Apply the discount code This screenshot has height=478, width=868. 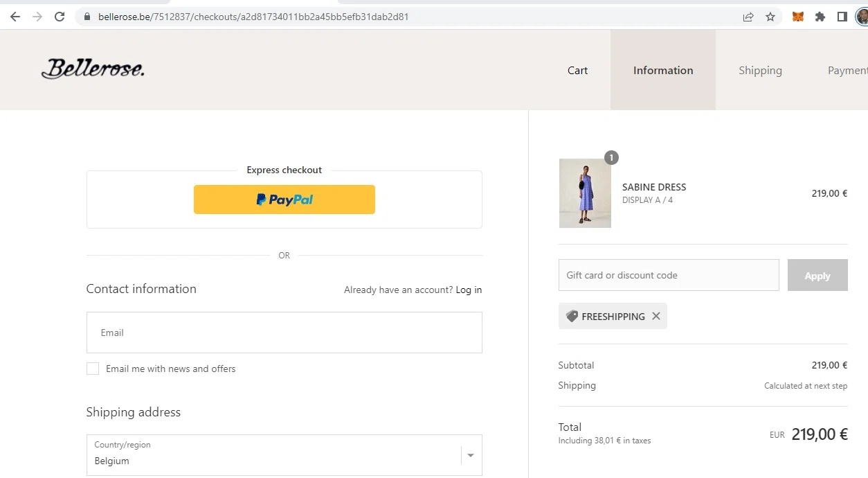click(817, 275)
